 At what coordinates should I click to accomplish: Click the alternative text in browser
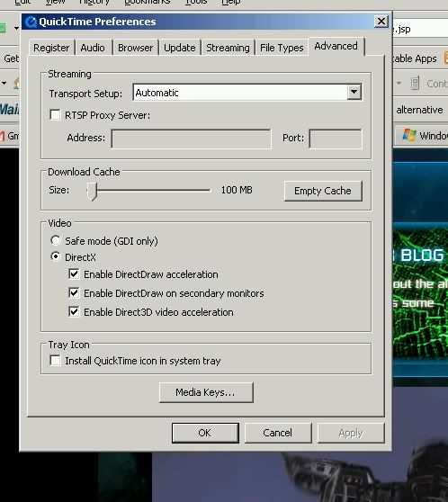pos(419,110)
